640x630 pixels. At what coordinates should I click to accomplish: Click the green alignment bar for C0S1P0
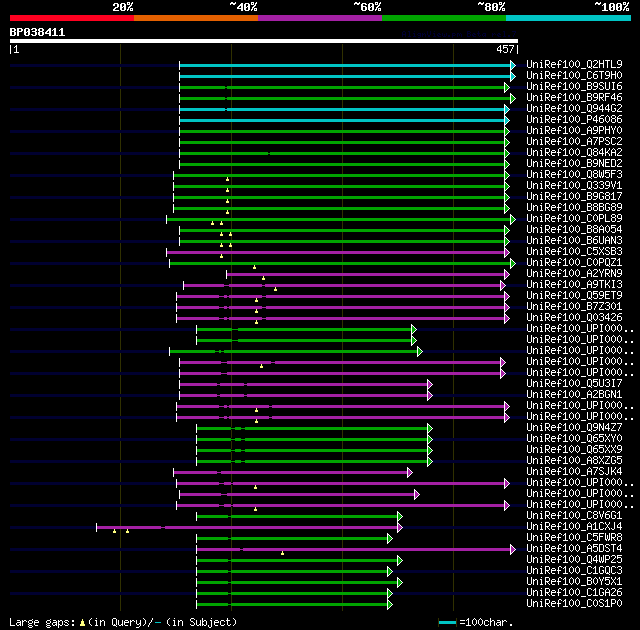[292, 605]
